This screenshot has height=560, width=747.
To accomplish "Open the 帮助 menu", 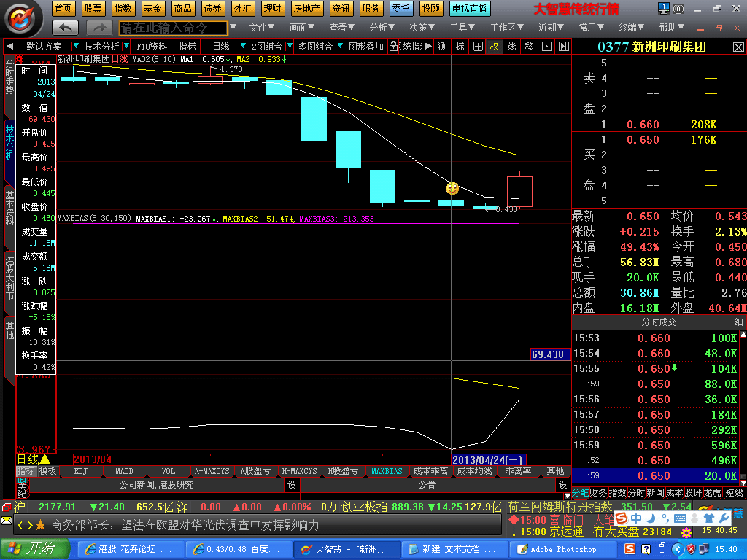I will pos(672,28).
